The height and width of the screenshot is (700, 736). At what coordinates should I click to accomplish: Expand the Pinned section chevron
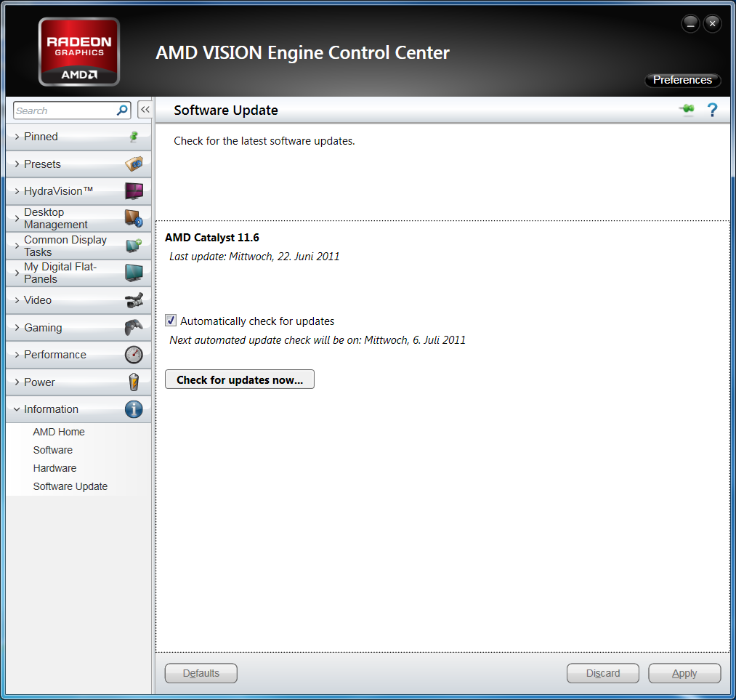tap(17, 137)
